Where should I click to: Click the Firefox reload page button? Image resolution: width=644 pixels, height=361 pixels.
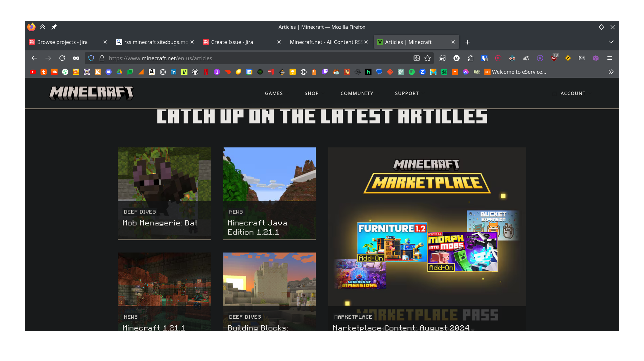62,58
